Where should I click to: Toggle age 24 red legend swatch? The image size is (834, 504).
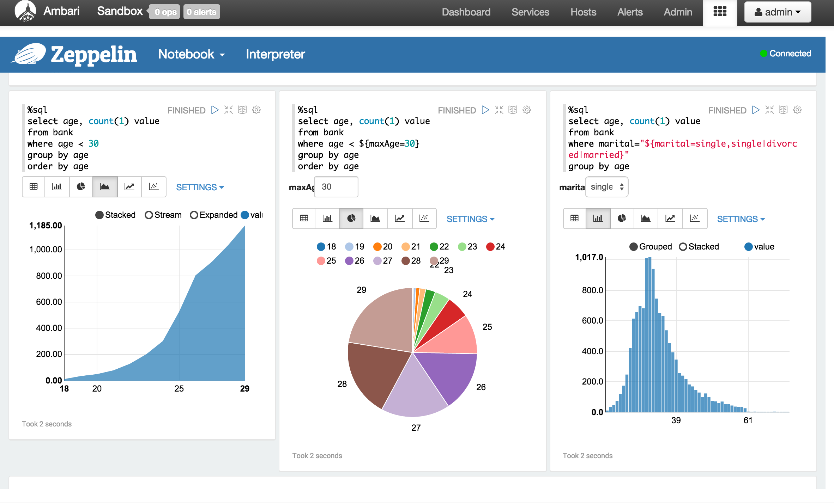tap(490, 247)
